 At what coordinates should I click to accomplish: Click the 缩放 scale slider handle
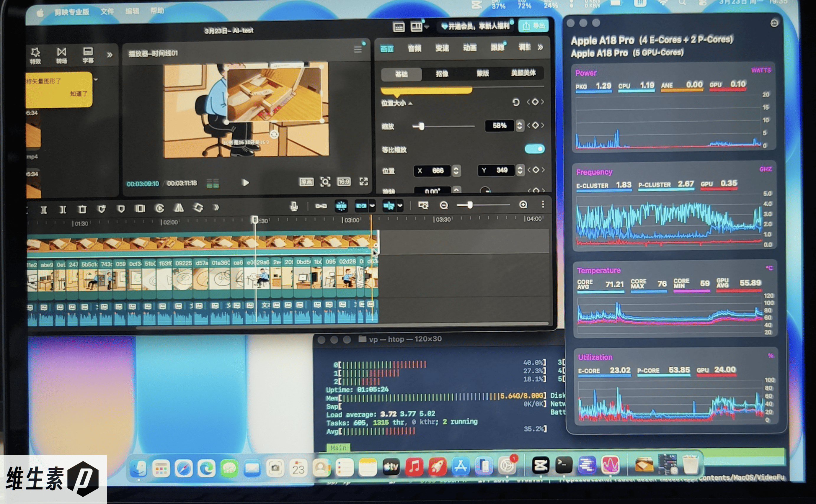point(422,126)
